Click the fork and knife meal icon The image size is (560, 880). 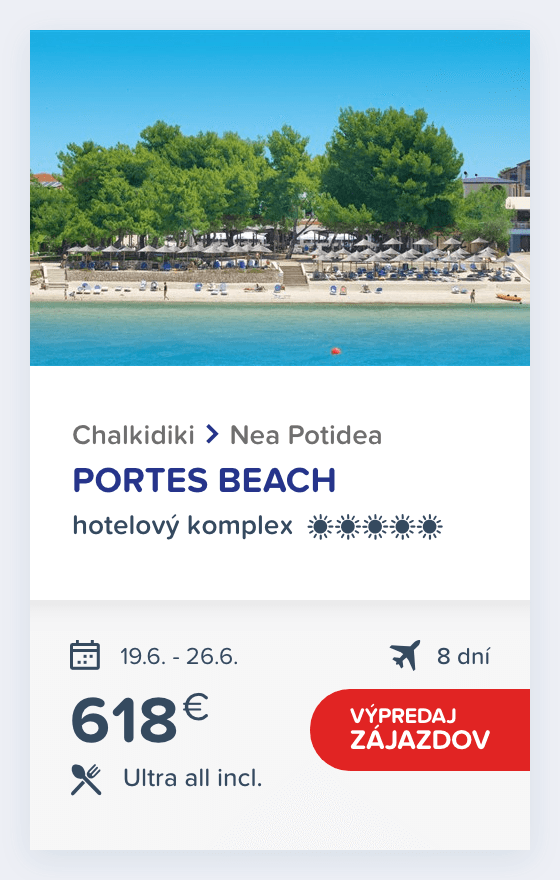86,779
